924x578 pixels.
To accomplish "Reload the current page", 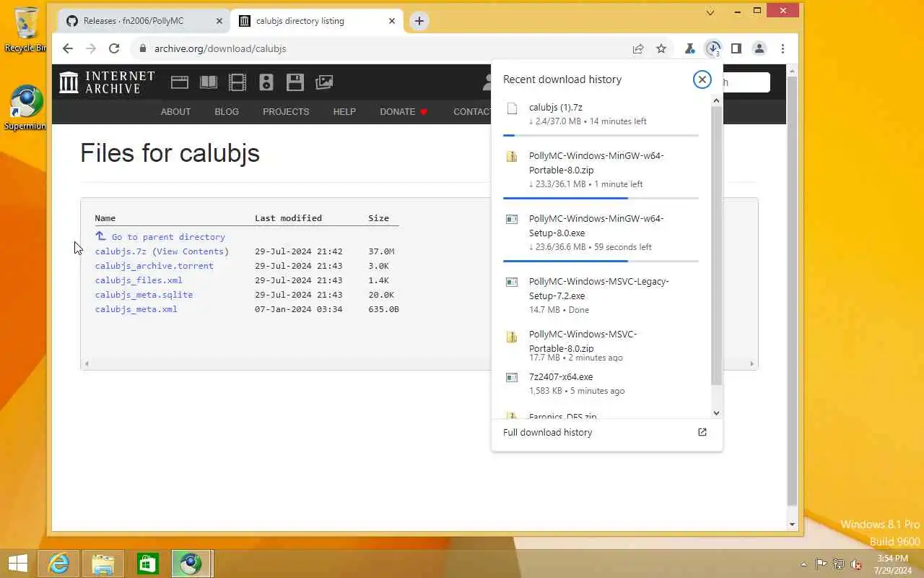I will (x=114, y=48).
